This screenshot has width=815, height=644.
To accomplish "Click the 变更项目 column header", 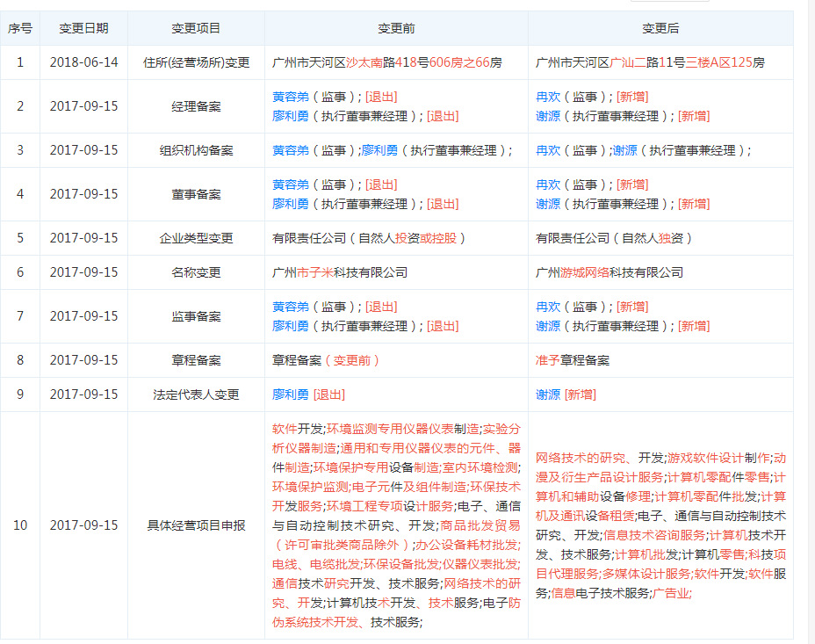I will click(196, 28).
